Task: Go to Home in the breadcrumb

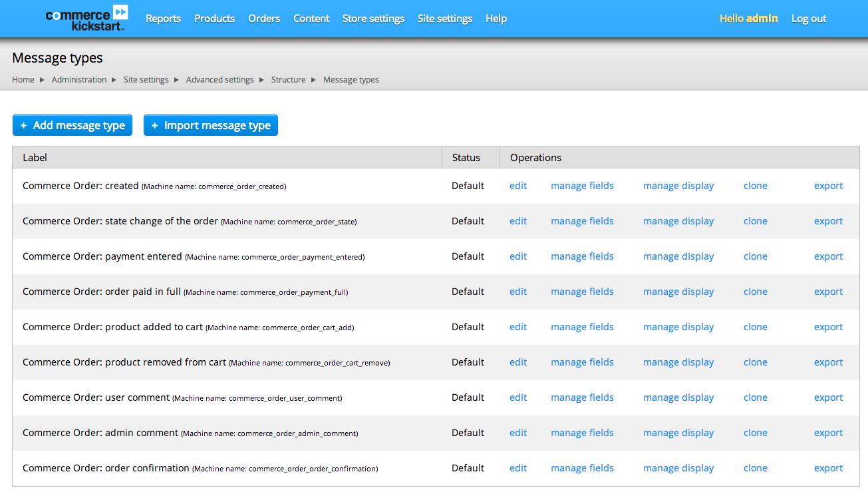Action: (23, 80)
